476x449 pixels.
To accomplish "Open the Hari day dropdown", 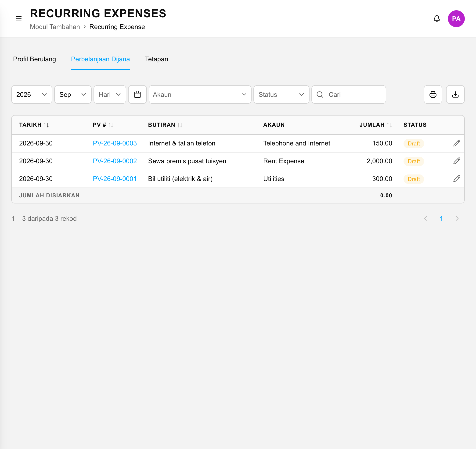I will 110,94.
